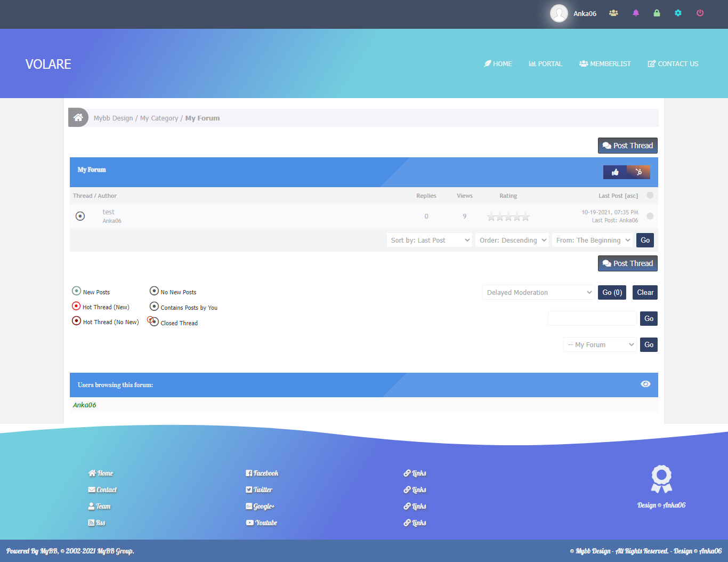Open the cyan settings gear icon

tap(678, 13)
